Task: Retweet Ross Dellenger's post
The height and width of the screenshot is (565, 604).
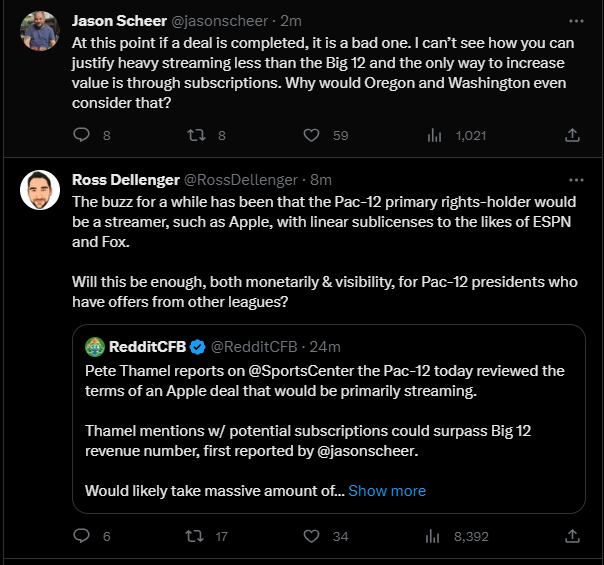Action: (x=198, y=536)
